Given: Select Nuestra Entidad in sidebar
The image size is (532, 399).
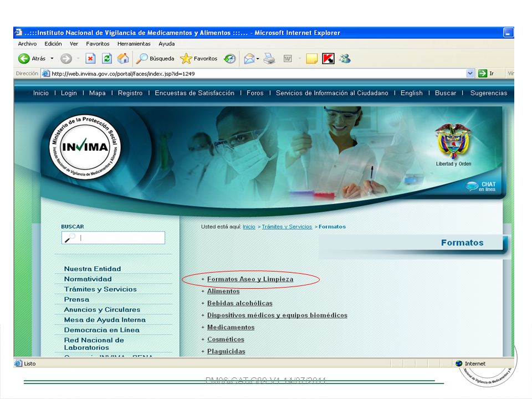Looking at the screenshot, I should [93, 269].
